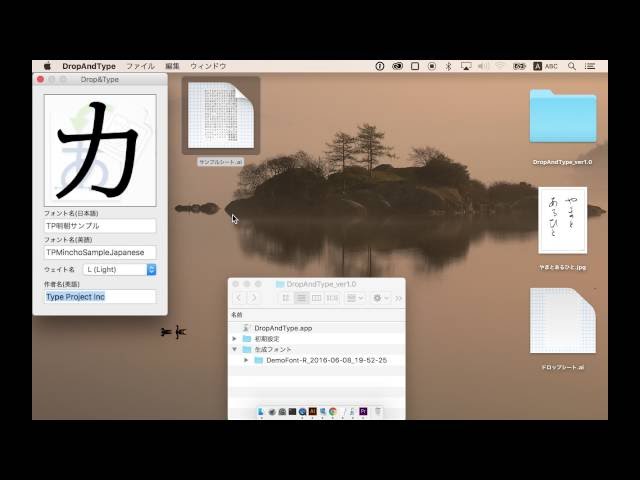Switch Finder to Cover Flow view

coord(332,298)
